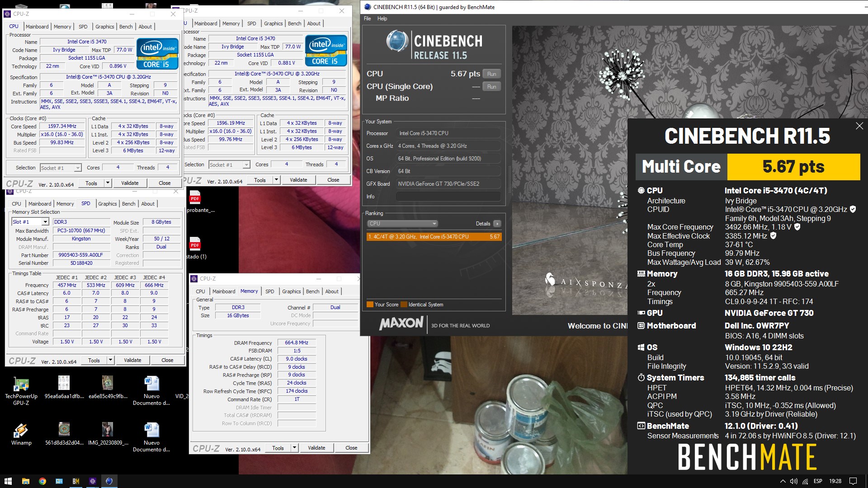Show hidden system tray icons
The height and width of the screenshot is (488, 868).
(x=783, y=481)
